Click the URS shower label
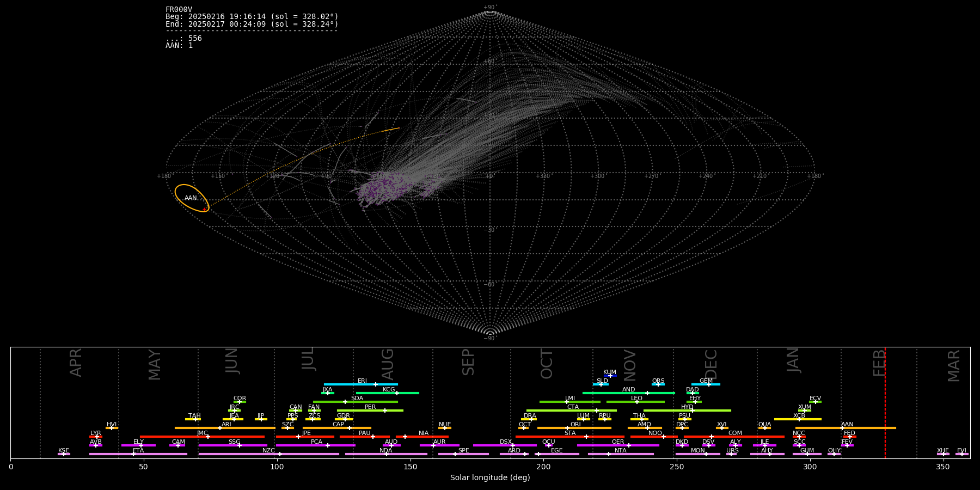Screen dimensions: 980x490 pos(732,451)
